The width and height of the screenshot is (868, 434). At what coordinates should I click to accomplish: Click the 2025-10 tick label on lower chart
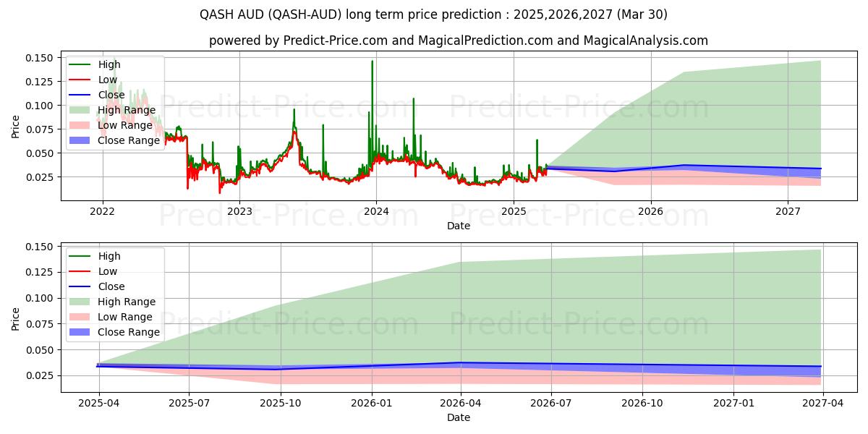[x=280, y=403]
